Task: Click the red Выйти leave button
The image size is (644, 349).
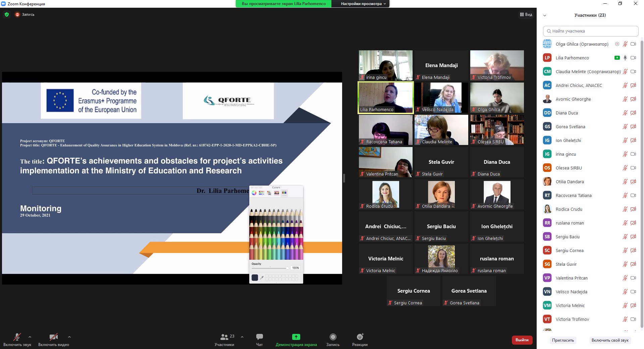Action: click(x=522, y=340)
